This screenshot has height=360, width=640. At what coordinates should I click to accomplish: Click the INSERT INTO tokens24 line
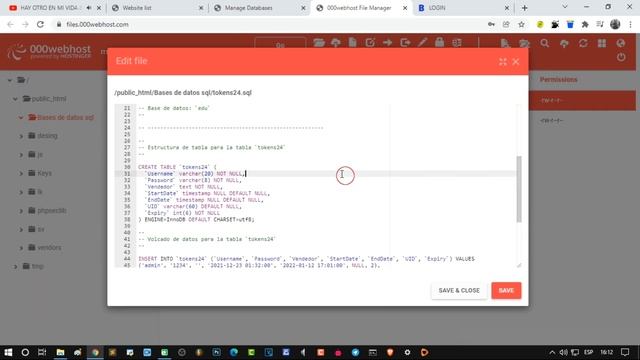(306, 259)
